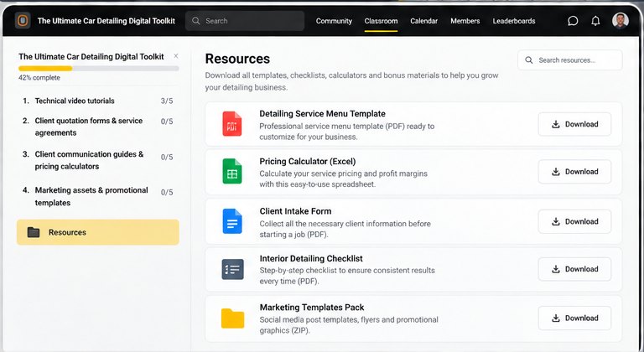
Task: Click the 'Marketing Templates Pack' title
Action: click(x=312, y=308)
